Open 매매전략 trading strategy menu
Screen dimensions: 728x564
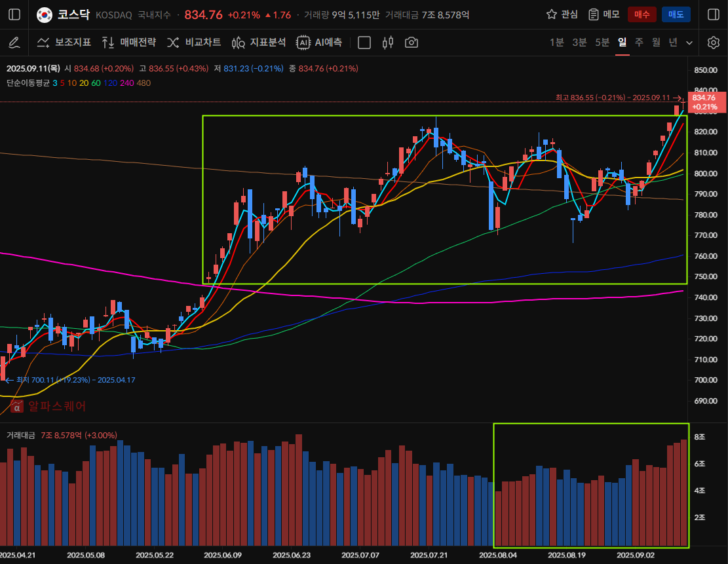pyautogui.click(x=129, y=43)
